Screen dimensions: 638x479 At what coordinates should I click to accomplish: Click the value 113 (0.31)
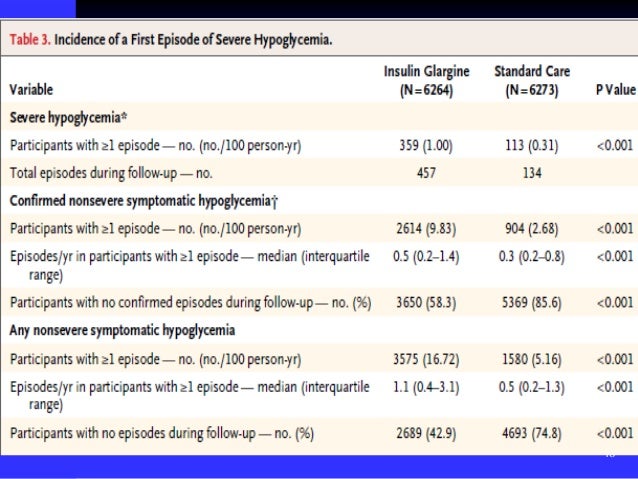coord(532,146)
